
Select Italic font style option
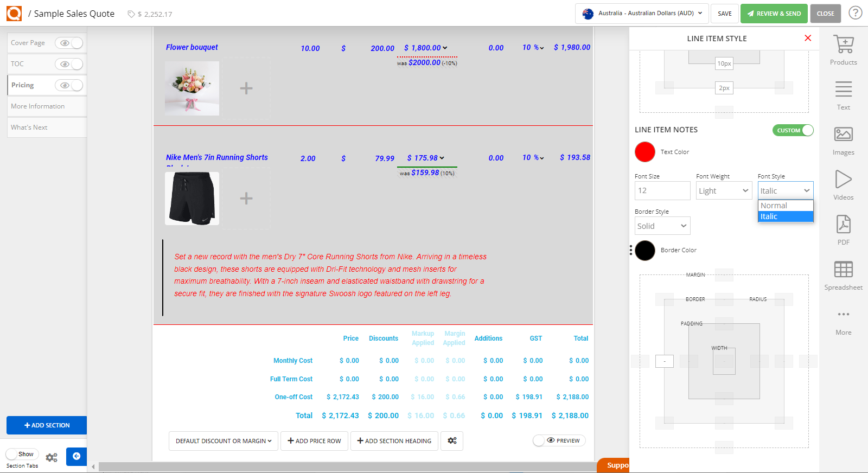(785, 216)
